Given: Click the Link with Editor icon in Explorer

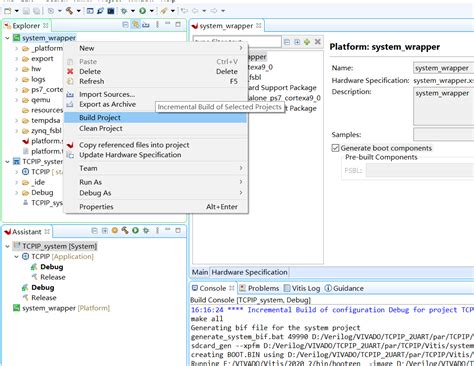Looking at the screenshot, I should click(135, 25).
